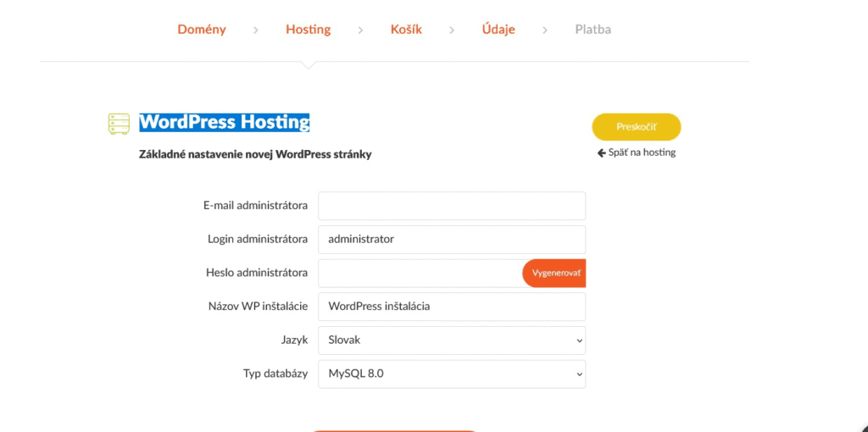The width and height of the screenshot is (868, 432).
Task: Generate a password with Vygenerovať
Action: tap(554, 274)
